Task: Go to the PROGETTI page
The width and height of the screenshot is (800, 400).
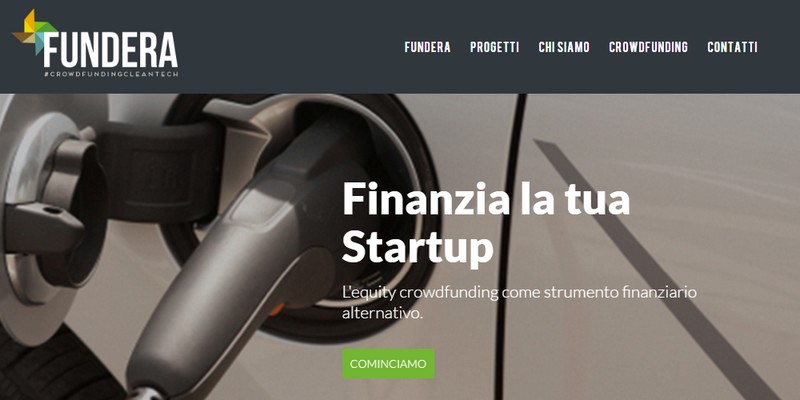Action: pyautogui.click(x=494, y=47)
